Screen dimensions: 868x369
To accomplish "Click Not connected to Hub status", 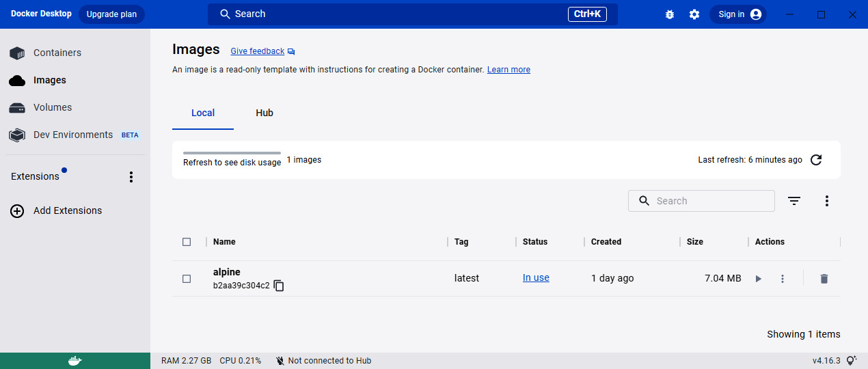I will (x=329, y=361).
